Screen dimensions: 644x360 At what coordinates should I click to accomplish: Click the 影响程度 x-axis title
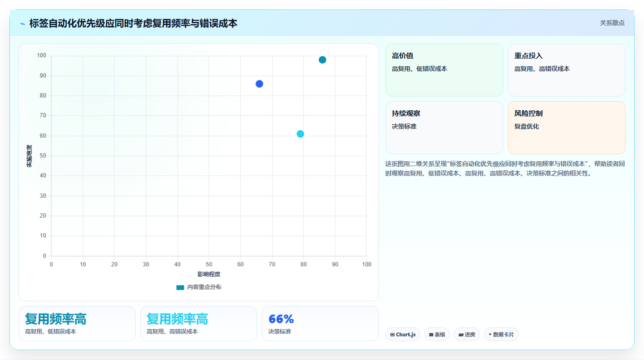[x=209, y=274]
